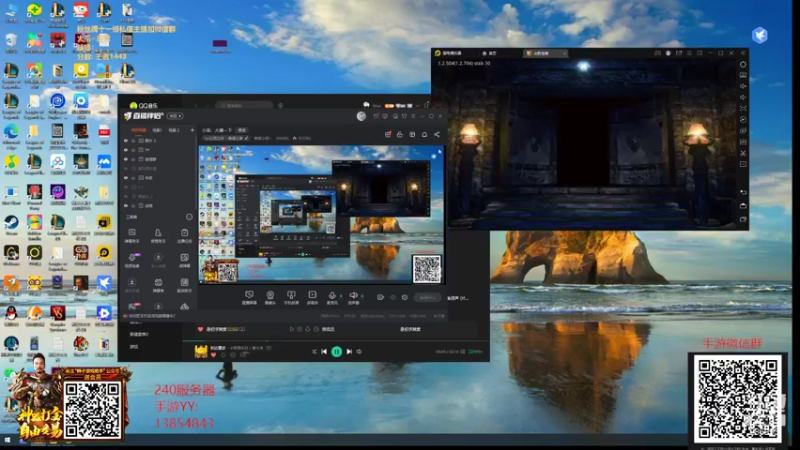Open screen capture source in streaming toolbar
Image resolution: width=800 pixels, height=450 pixels.
click(x=249, y=297)
